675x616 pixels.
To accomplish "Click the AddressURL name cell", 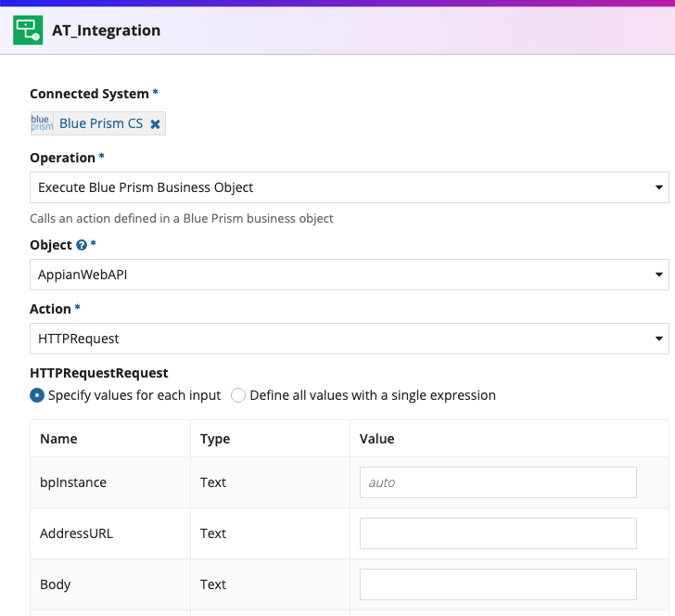I will tap(110, 533).
